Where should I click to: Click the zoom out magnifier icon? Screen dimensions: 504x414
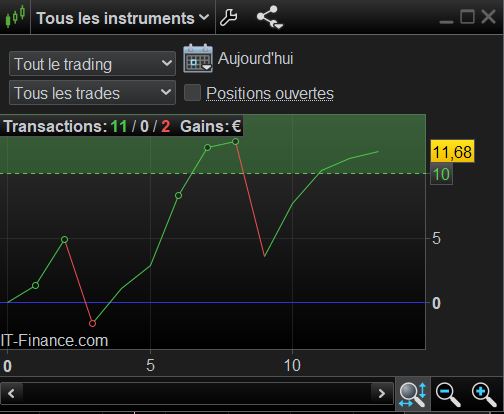[x=448, y=395]
